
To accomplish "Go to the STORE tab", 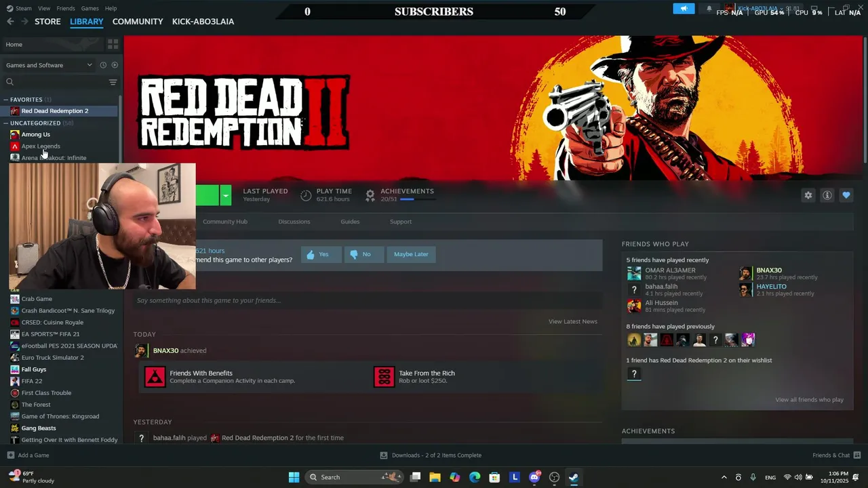I will pyautogui.click(x=47, y=22).
